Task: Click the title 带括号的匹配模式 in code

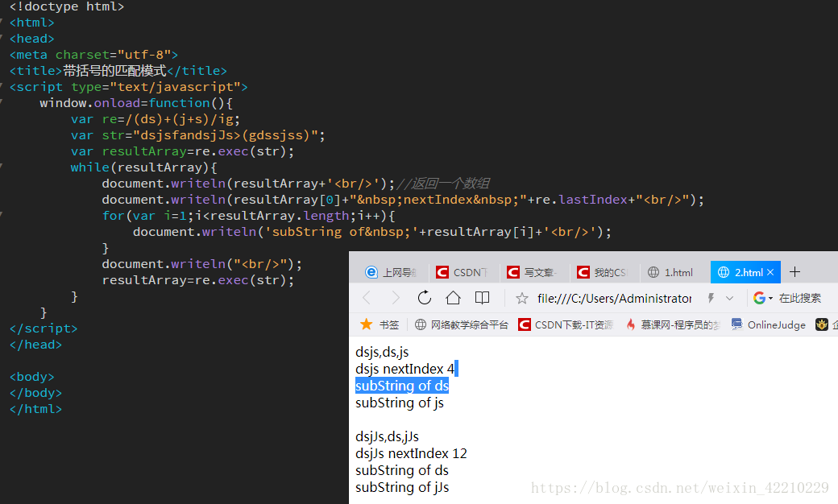Action: (114, 71)
